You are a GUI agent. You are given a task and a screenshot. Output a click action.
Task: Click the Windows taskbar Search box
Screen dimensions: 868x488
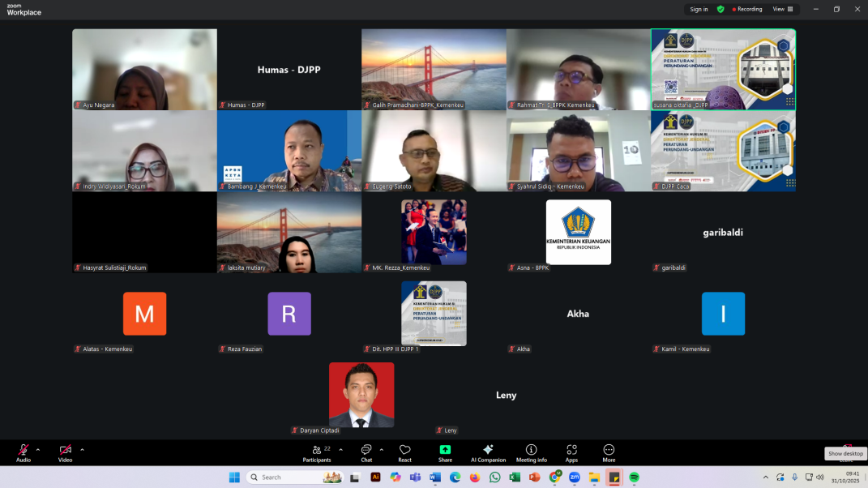[295, 477]
